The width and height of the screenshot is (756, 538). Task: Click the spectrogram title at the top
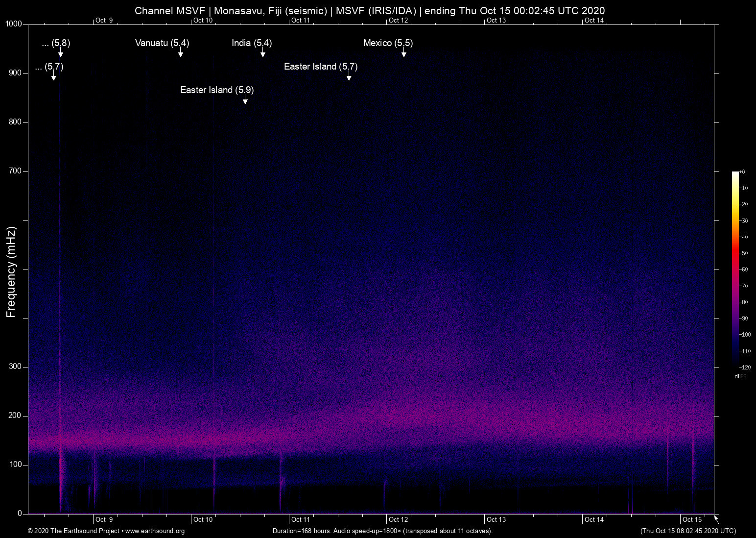pos(370,10)
